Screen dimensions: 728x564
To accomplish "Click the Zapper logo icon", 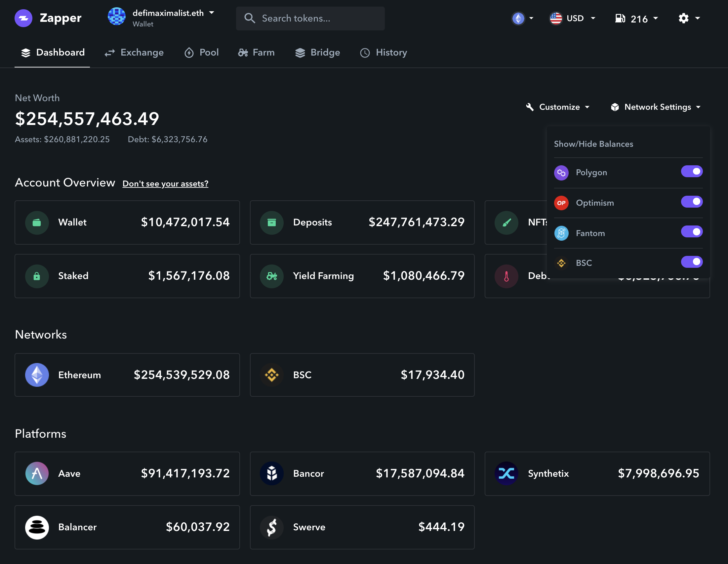I will 23,18.
